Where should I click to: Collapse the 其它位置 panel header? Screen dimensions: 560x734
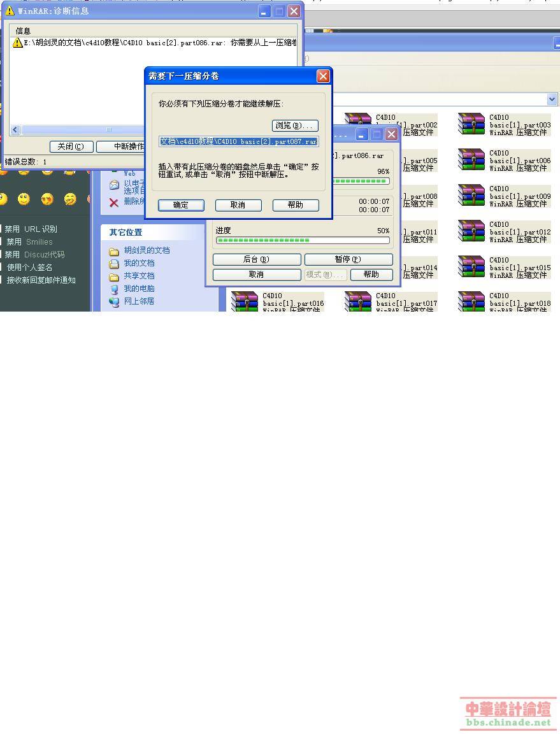click(x=153, y=232)
